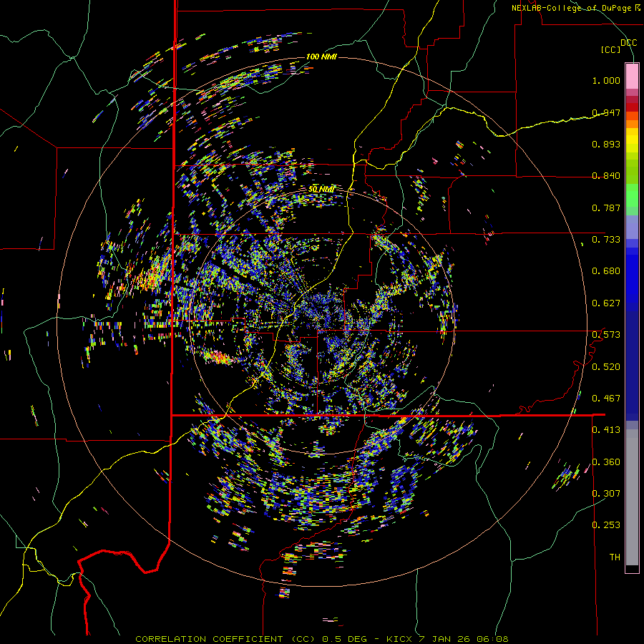
Task: Click the 0.253 color scale label
Action: pos(606,525)
